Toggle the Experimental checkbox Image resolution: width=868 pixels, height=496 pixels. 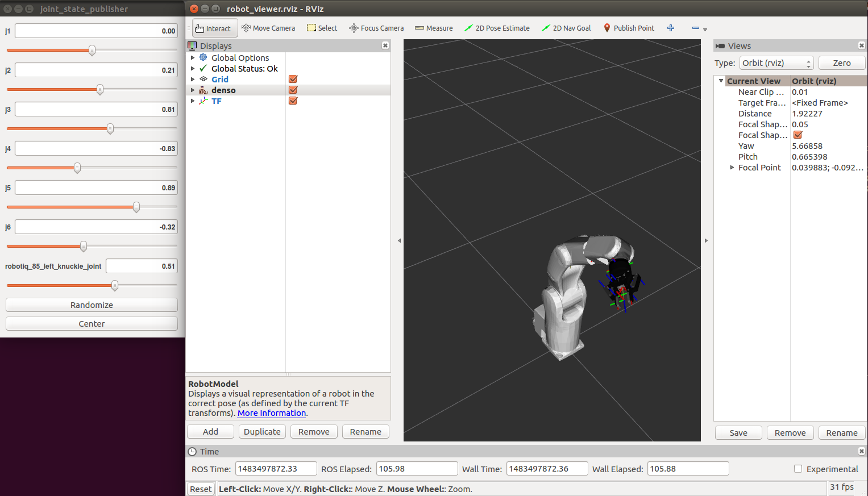(798, 469)
